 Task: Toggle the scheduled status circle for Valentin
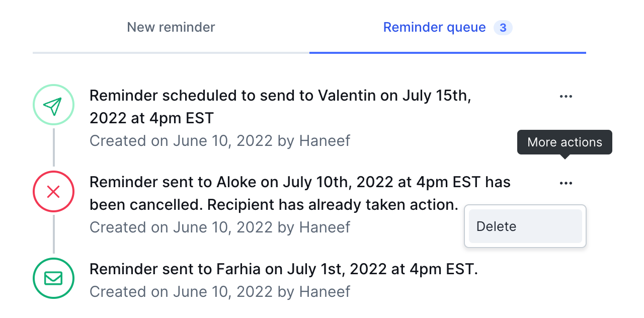pos(53,105)
